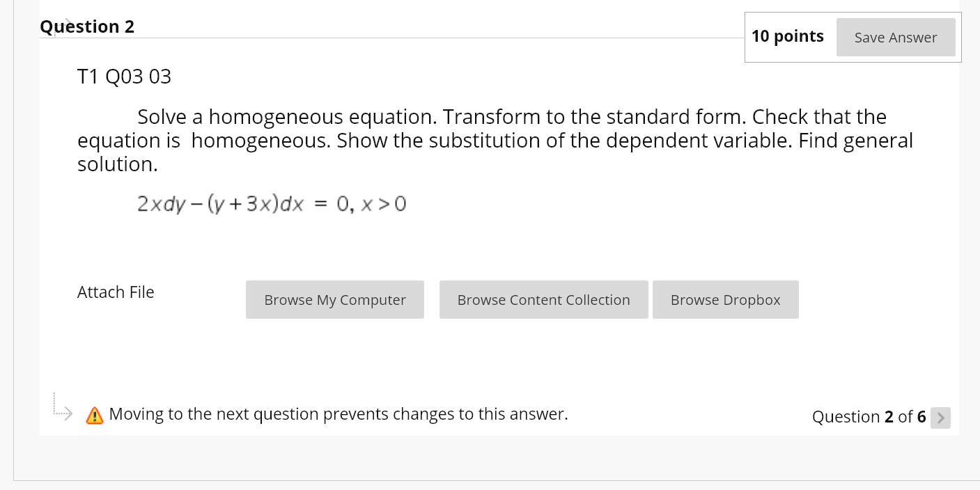The image size is (980, 490).
Task: Open Browse Content Collection
Action: [x=543, y=299]
